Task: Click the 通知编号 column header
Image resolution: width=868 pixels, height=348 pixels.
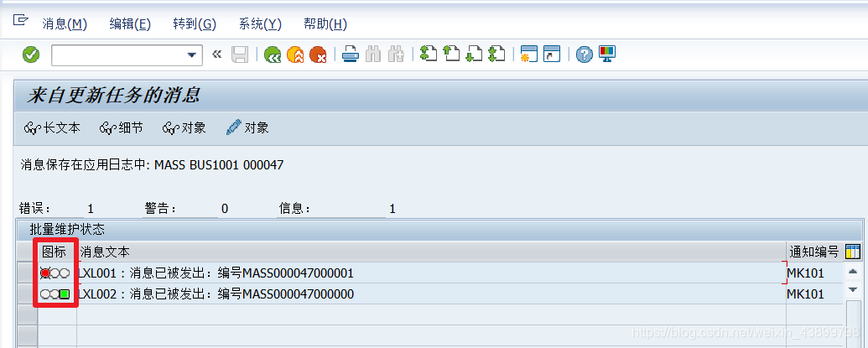Action: (x=814, y=252)
